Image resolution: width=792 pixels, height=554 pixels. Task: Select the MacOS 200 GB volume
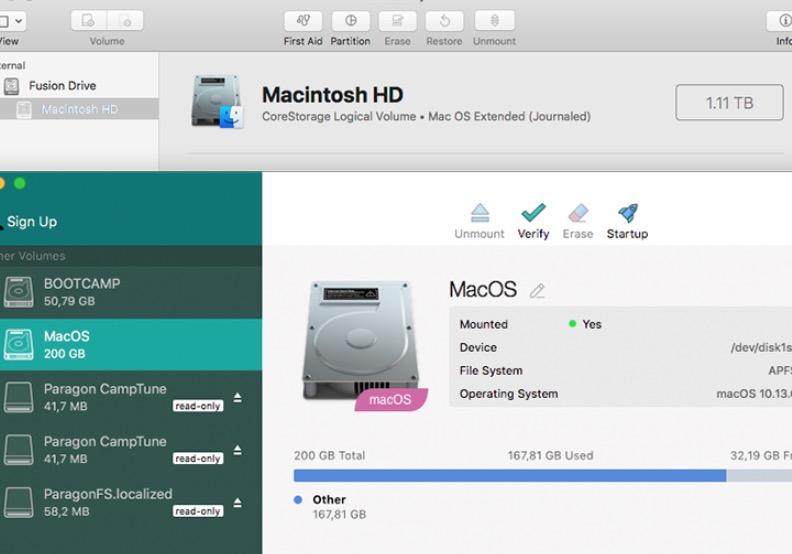(131, 345)
